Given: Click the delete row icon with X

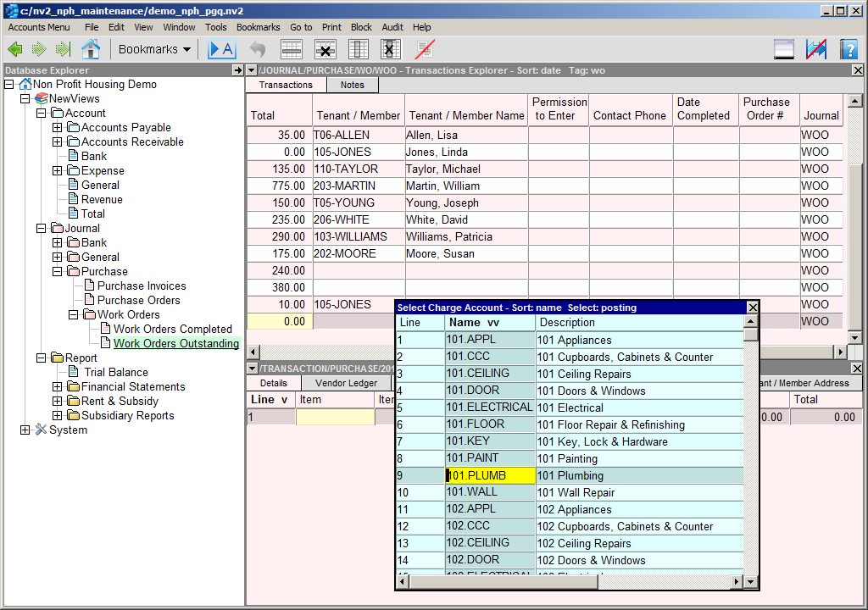Looking at the screenshot, I should coord(325,49).
